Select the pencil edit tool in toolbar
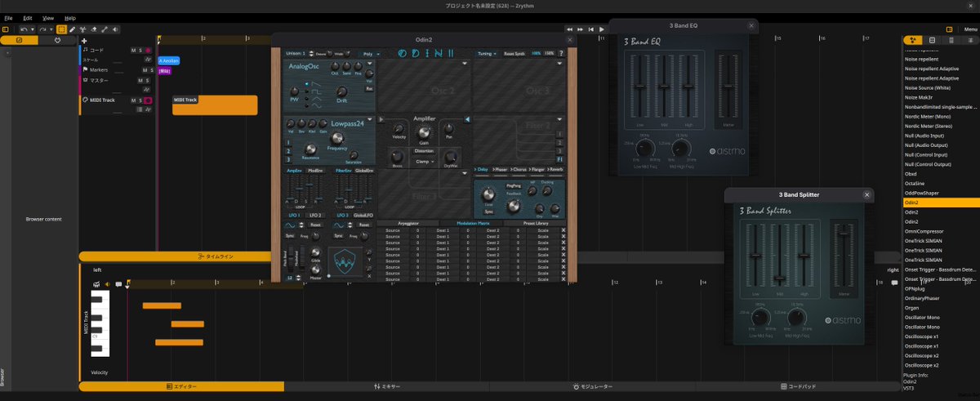This screenshot has width=980, height=401. point(72,29)
